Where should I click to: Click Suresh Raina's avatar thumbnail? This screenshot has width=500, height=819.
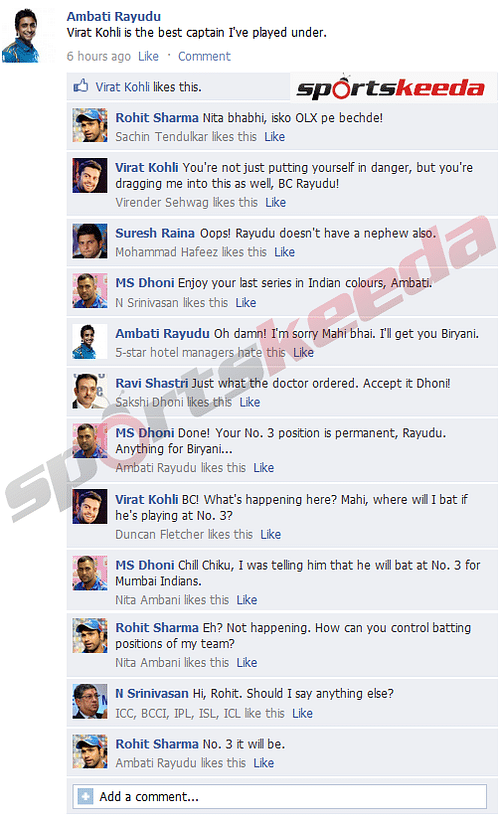point(90,241)
